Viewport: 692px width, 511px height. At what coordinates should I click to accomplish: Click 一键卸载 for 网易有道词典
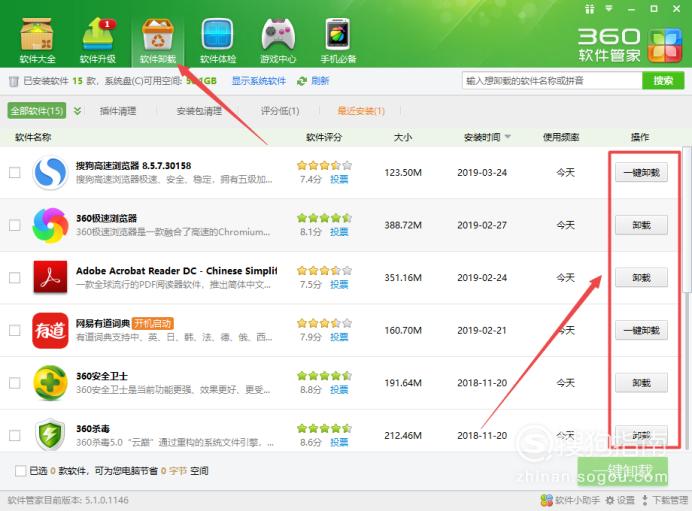click(x=641, y=331)
